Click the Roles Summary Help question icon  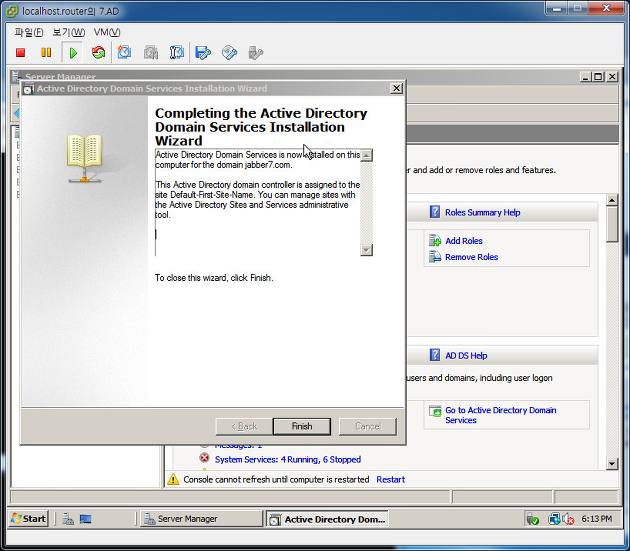coord(434,212)
